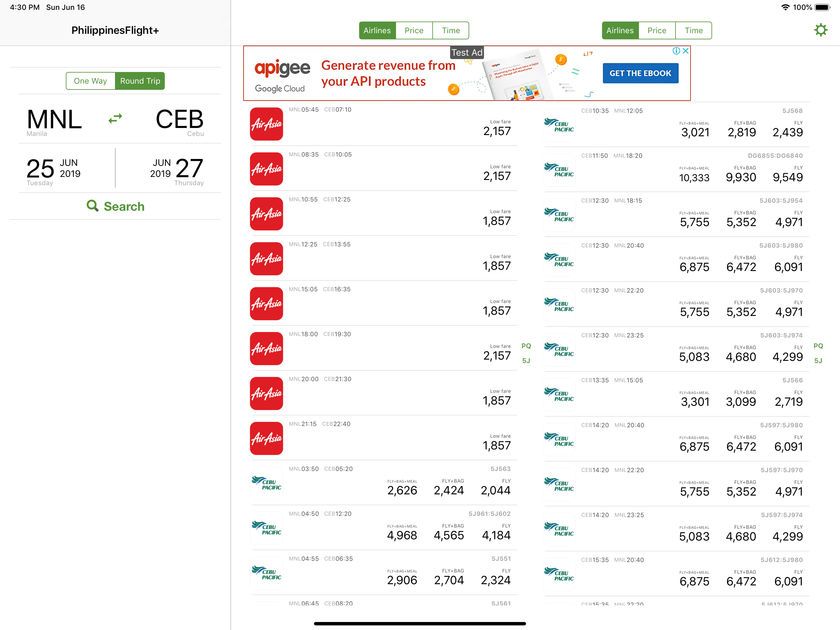Select One Way trip type
Screen dimensions: 840x630
tap(90, 81)
